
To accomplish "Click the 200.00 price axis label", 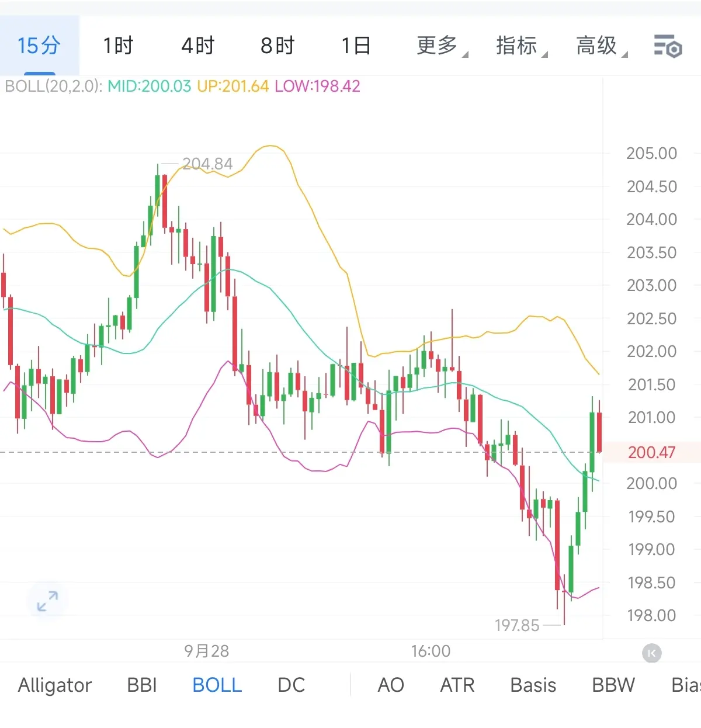I will click(651, 483).
